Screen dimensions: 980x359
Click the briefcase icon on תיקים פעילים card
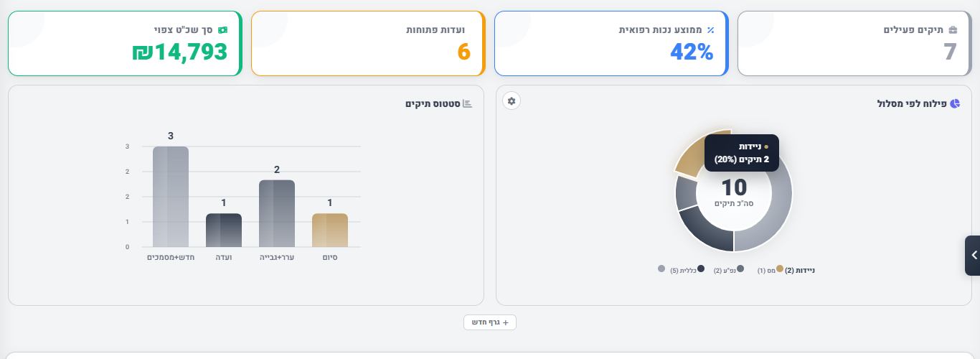pyautogui.click(x=953, y=30)
